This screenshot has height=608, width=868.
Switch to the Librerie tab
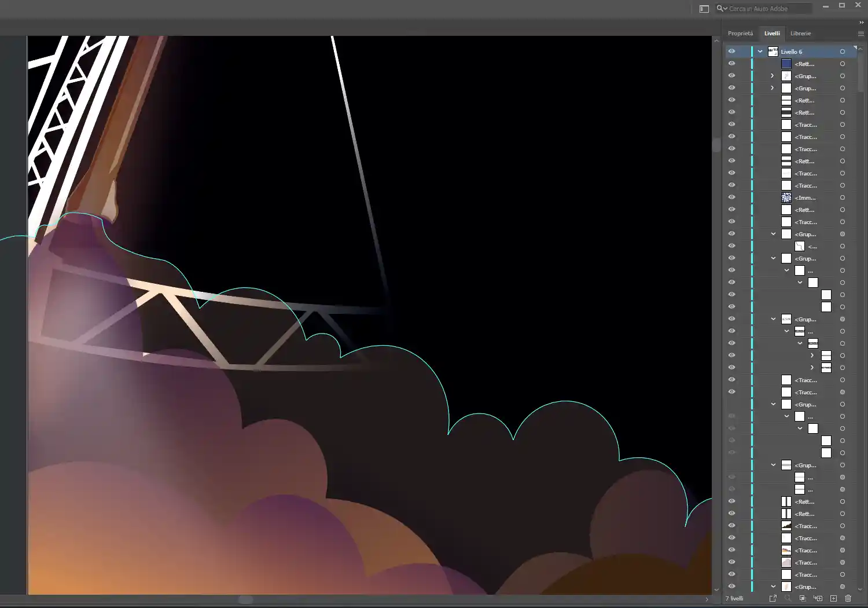[x=800, y=34]
